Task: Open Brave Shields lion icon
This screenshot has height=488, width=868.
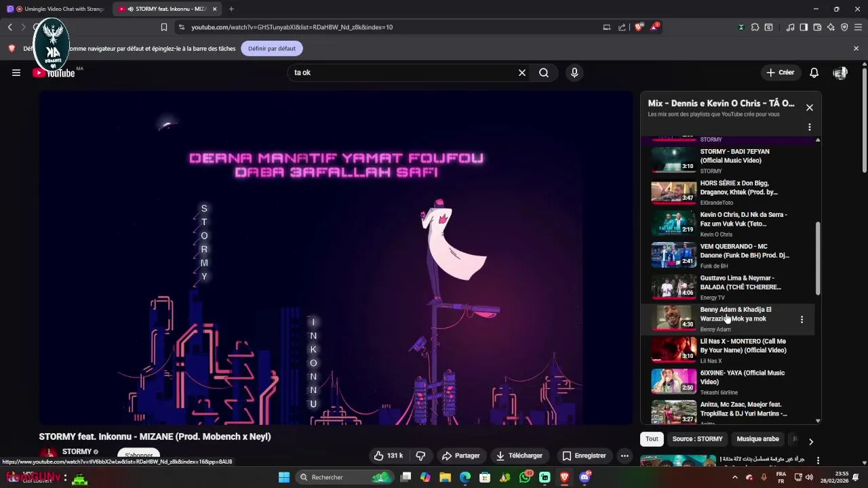Action: [639, 27]
